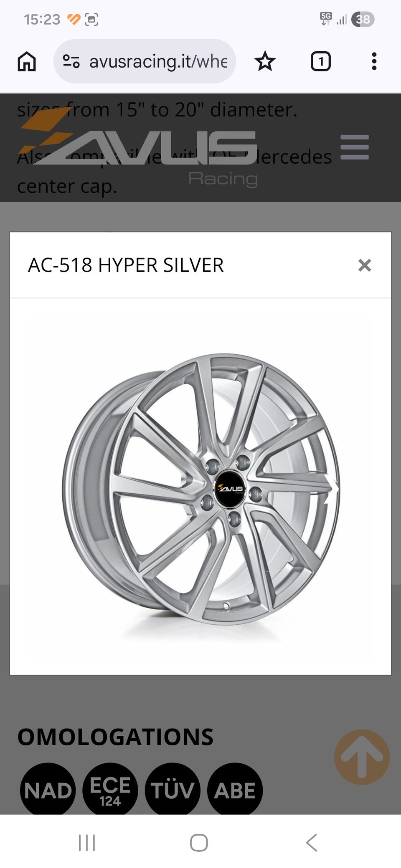Bookmark this page with the star icon
Viewport: 401px width, 868px height.
tap(265, 61)
